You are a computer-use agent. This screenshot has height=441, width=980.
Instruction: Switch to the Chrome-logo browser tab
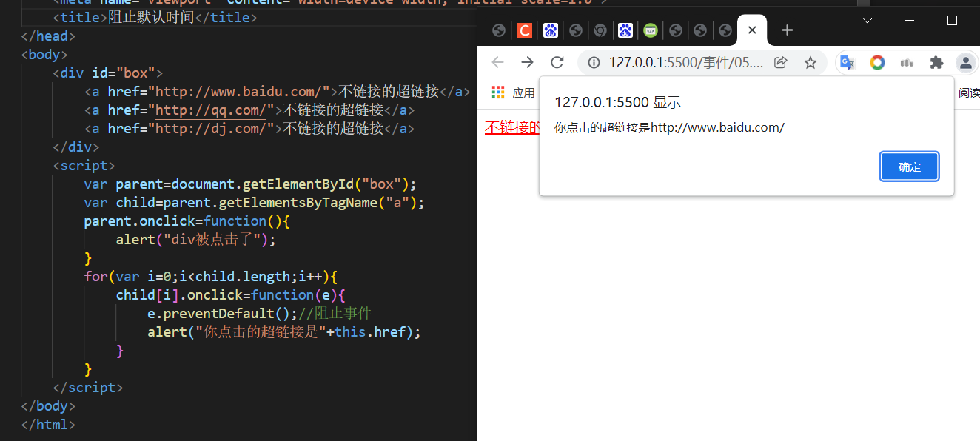tap(600, 30)
